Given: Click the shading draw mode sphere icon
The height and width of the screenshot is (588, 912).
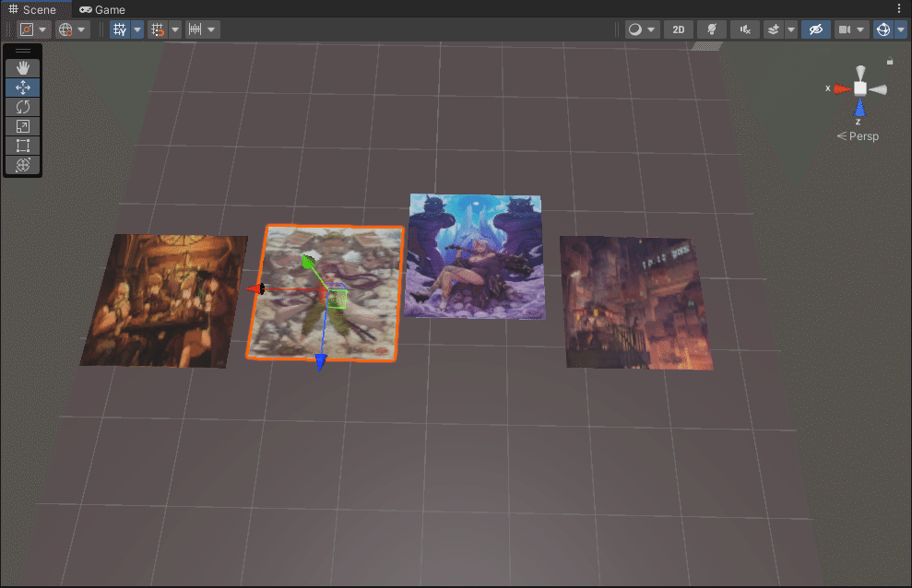Looking at the screenshot, I should [x=635, y=29].
